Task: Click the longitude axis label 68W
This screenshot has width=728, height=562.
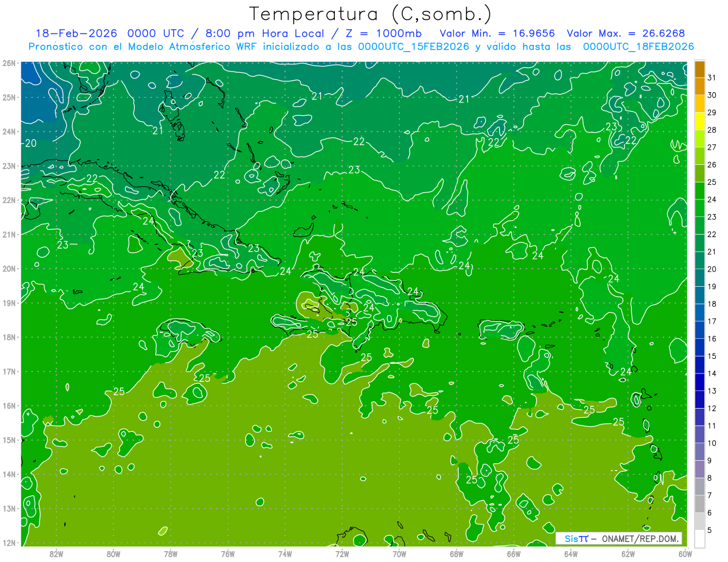Action: coord(457,554)
